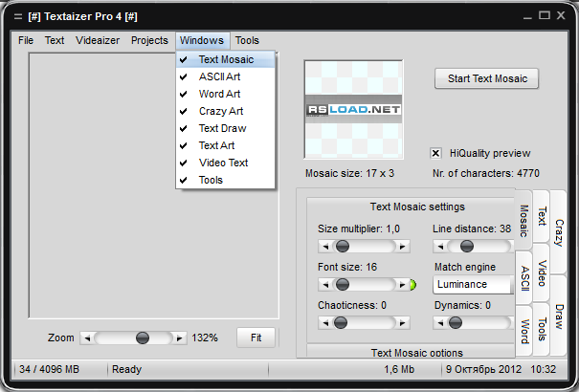Collapse the Text Mosaic settings header
Image resolution: width=579 pixels, height=392 pixels.
(x=411, y=207)
